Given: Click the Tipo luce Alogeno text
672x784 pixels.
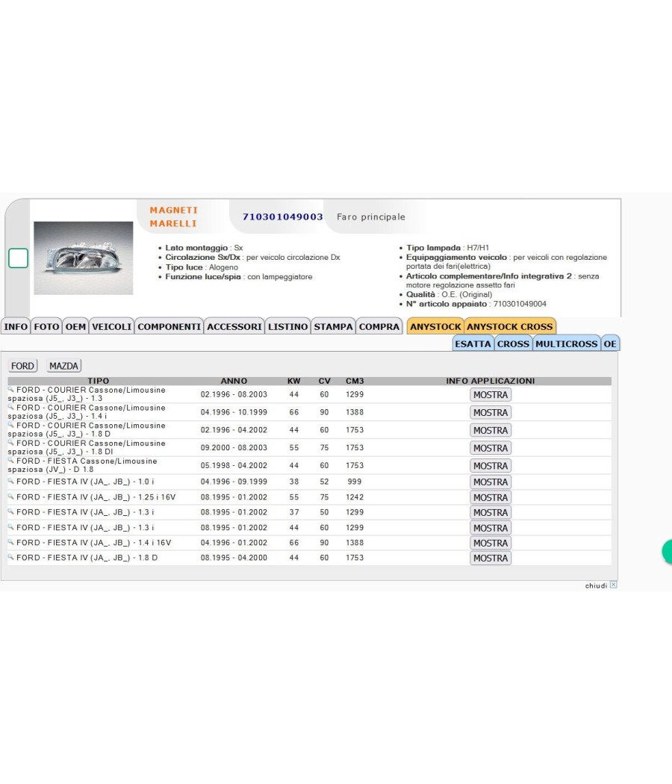Looking at the screenshot, I should point(202,267).
